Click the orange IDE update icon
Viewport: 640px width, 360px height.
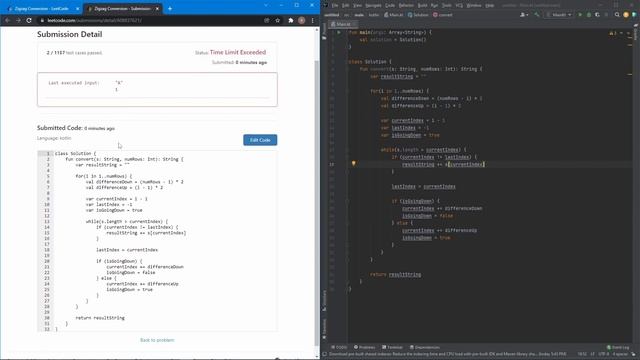coord(626,15)
